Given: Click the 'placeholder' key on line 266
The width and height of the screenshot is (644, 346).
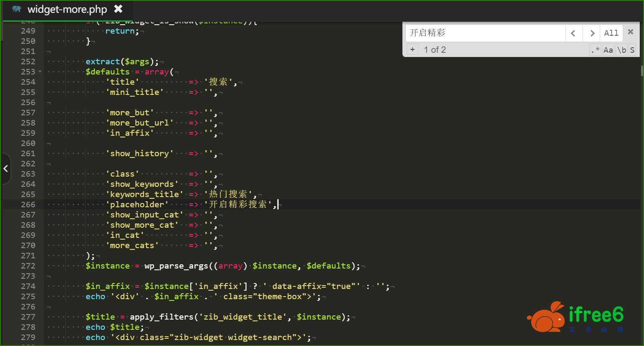Looking at the screenshot, I should [137, 205].
